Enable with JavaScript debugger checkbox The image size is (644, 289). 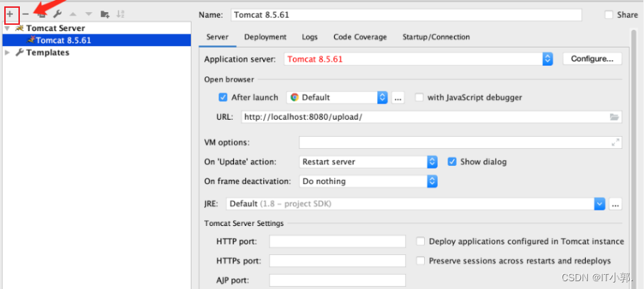(419, 98)
